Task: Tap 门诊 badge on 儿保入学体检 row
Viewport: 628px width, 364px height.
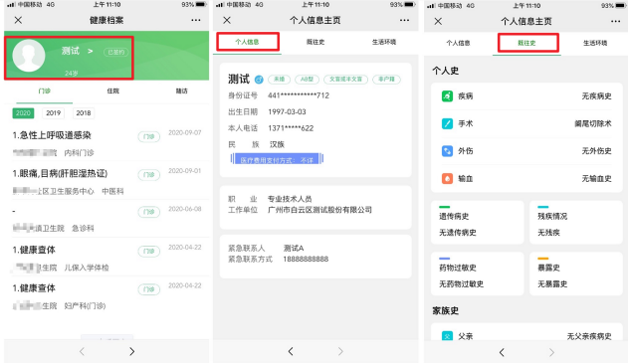Action: (149, 251)
